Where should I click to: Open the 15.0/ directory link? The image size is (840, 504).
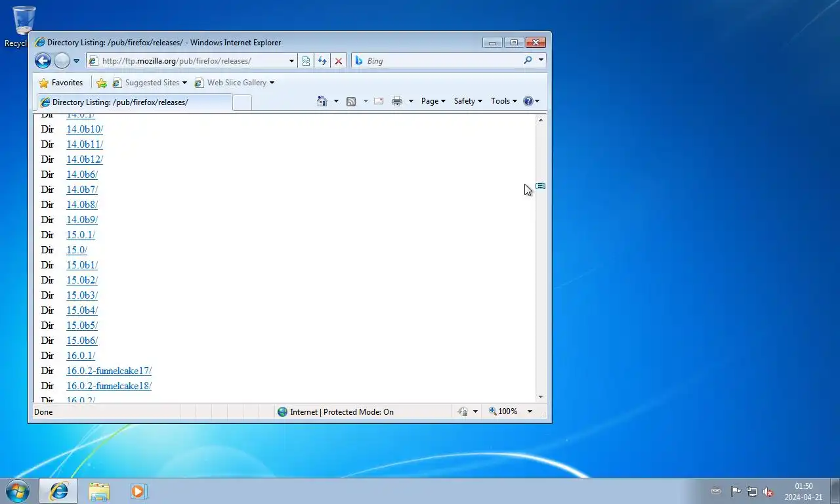pyautogui.click(x=77, y=250)
